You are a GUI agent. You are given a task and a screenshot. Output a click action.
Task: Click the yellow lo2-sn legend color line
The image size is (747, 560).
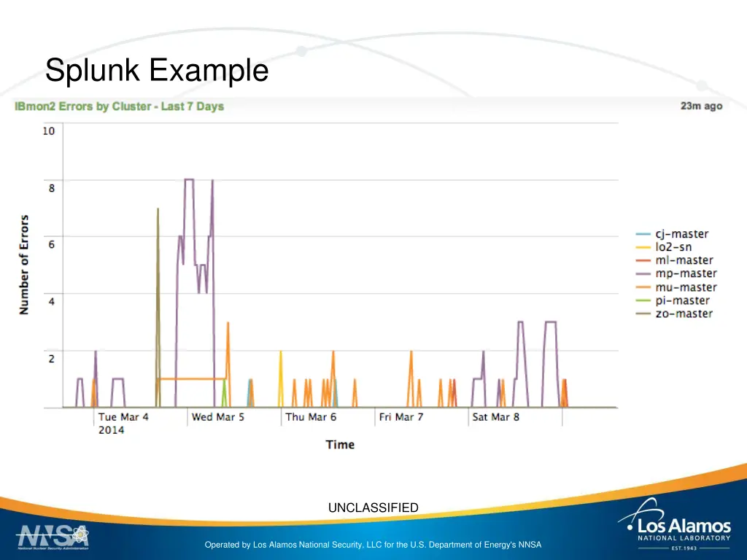point(643,247)
